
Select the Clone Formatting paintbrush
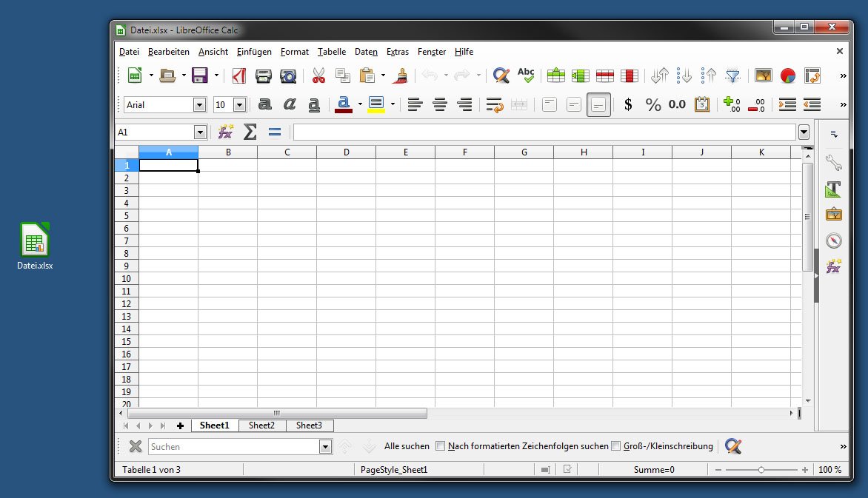pos(401,75)
